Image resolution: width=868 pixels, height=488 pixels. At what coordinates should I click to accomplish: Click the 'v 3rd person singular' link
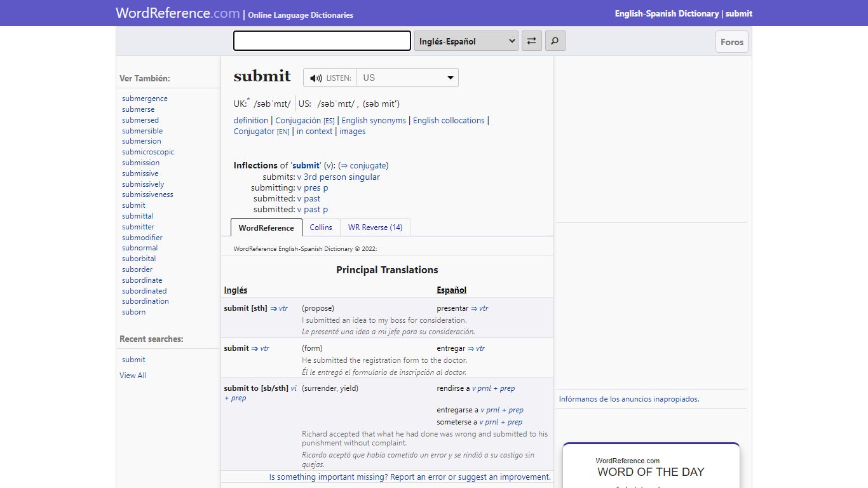339,177
